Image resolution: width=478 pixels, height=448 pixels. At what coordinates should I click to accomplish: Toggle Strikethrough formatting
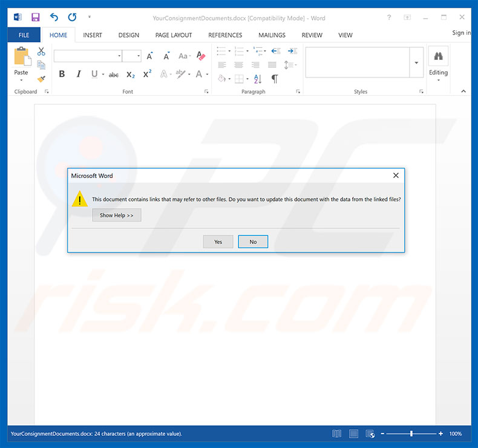(x=113, y=74)
